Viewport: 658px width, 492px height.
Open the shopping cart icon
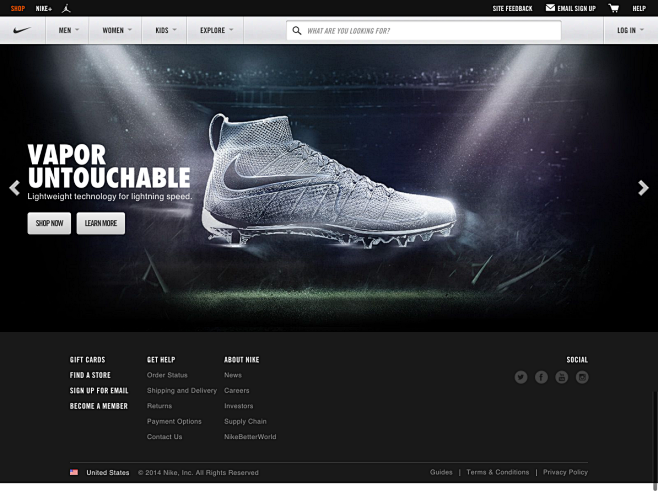614,8
